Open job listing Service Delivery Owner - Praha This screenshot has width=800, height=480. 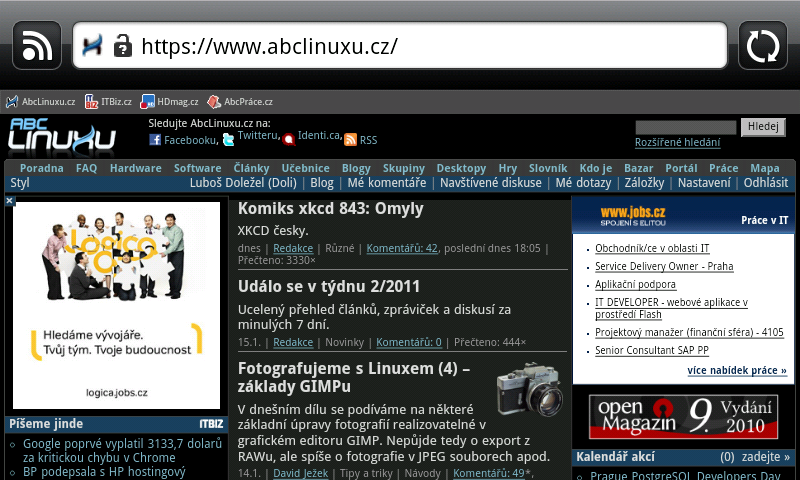(664, 266)
